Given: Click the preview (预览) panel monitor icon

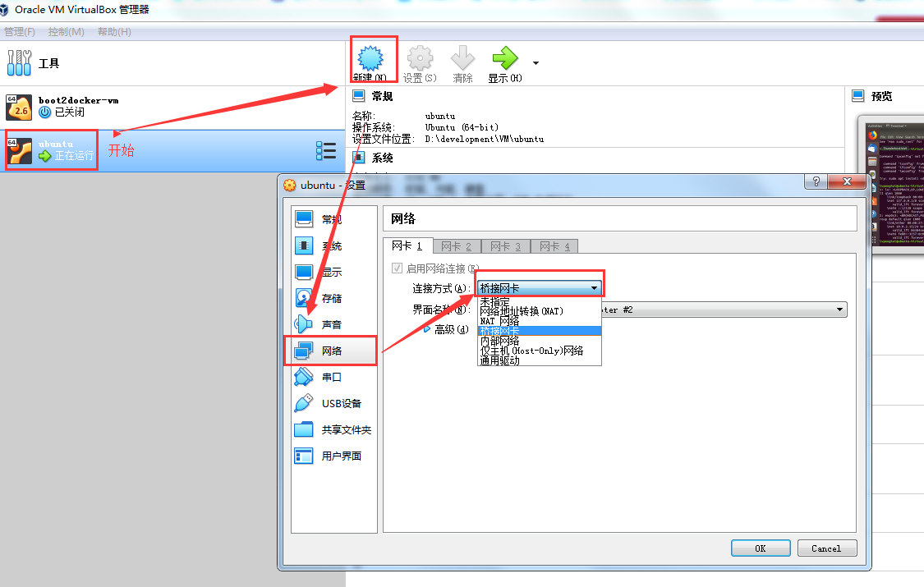Looking at the screenshot, I should coord(858,96).
